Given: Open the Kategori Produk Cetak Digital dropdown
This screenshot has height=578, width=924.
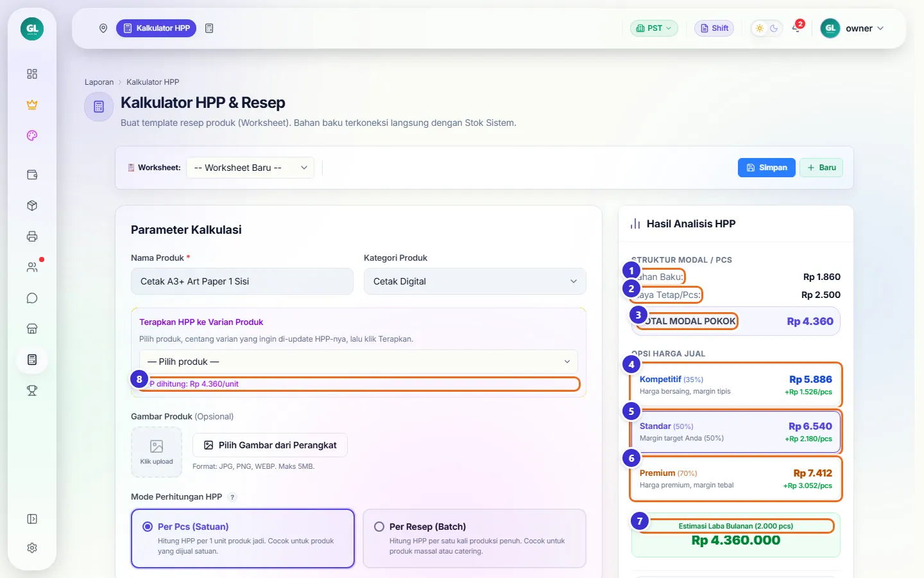Looking at the screenshot, I should click(475, 281).
